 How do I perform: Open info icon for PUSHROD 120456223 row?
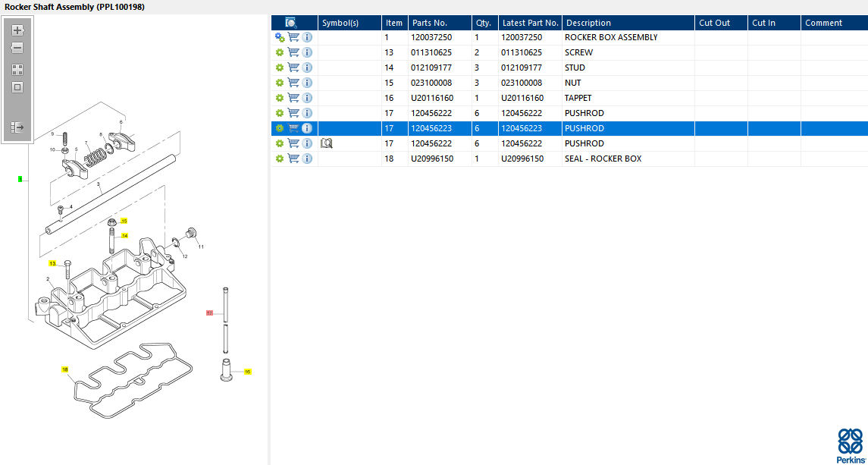[307, 129]
